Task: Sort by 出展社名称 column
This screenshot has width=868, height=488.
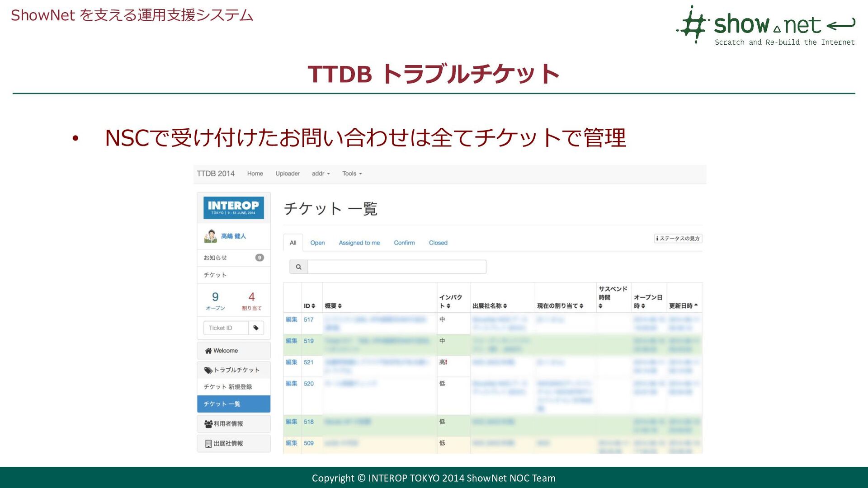Action: click(490, 306)
